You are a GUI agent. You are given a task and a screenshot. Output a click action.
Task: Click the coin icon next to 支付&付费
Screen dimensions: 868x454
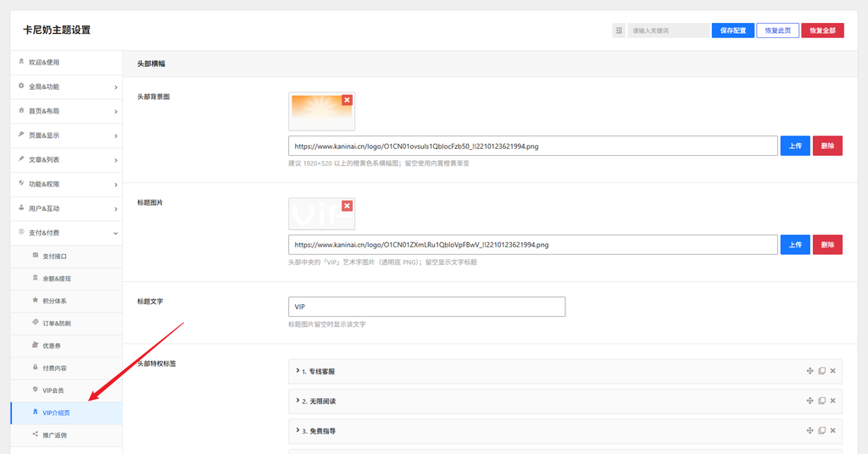(21, 232)
